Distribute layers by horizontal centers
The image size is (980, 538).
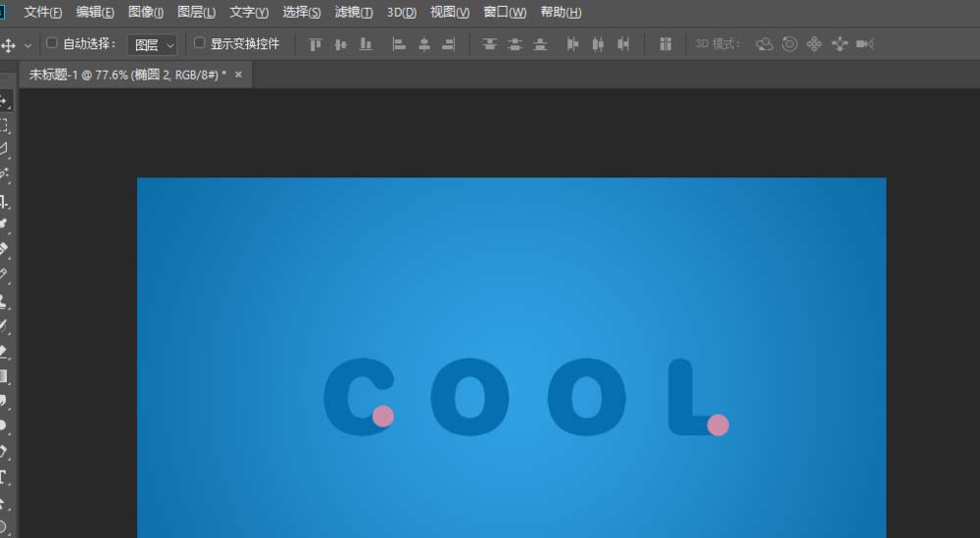click(x=598, y=44)
